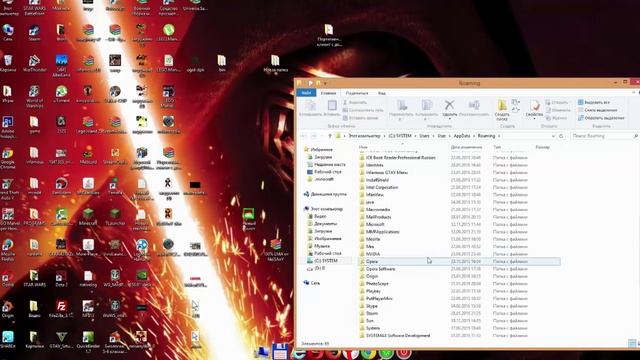Select Недавние места under Избранное
This screenshot has height=360, width=640.
[329, 164]
